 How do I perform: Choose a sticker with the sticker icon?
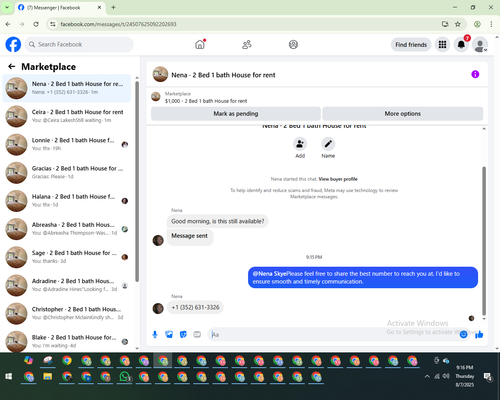coord(183,334)
